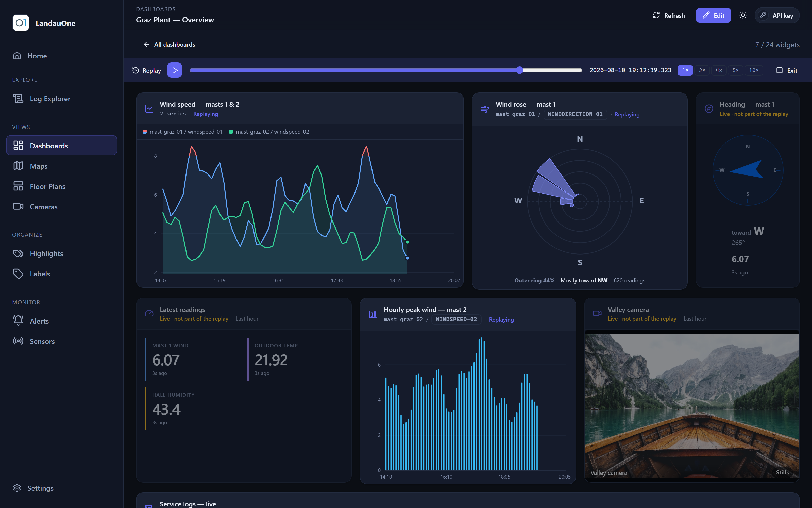Click the Replay clock icon
812x508 pixels.
(136, 70)
